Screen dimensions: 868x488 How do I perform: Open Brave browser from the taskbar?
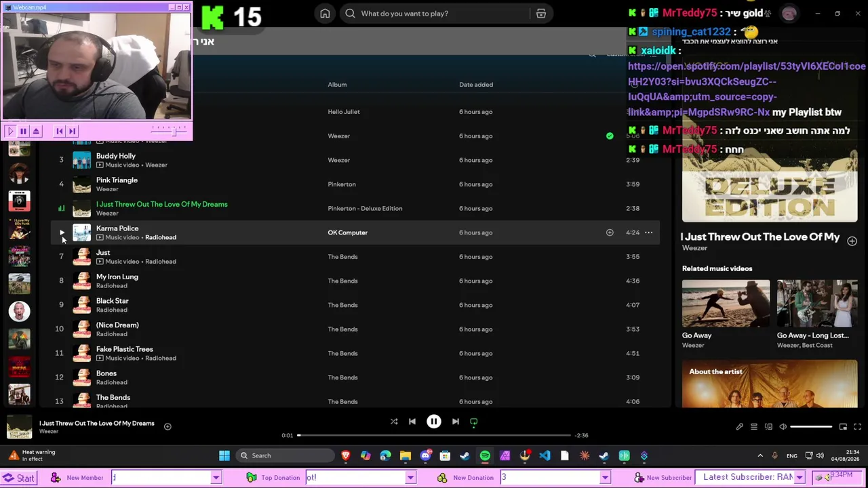coord(346,455)
